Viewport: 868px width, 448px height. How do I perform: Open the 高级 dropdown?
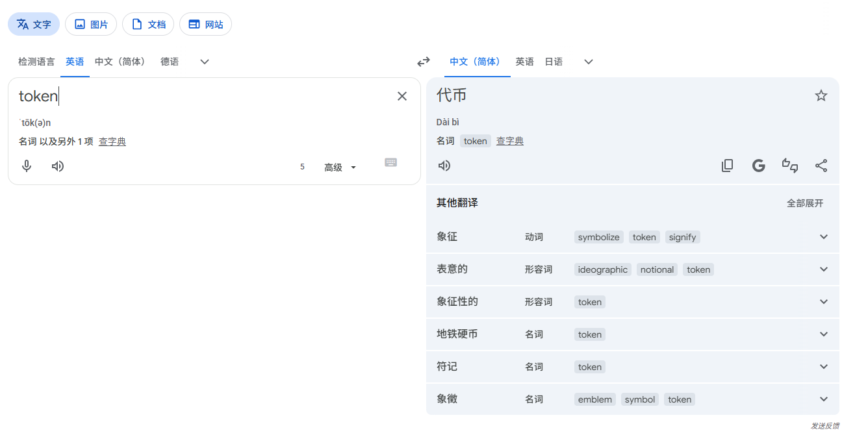[x=340, y=168]
